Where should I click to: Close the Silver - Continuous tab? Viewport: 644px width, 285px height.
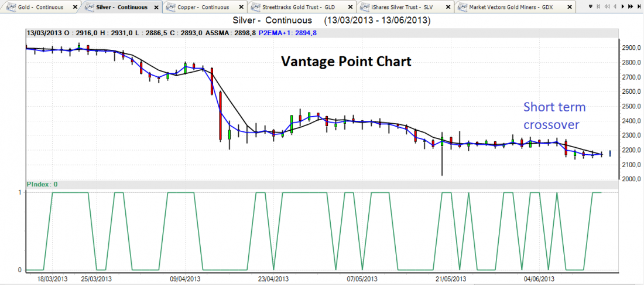157,7
